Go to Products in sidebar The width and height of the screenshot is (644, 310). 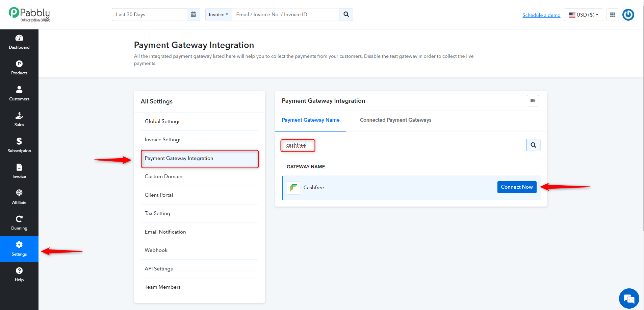pos(19,68)
